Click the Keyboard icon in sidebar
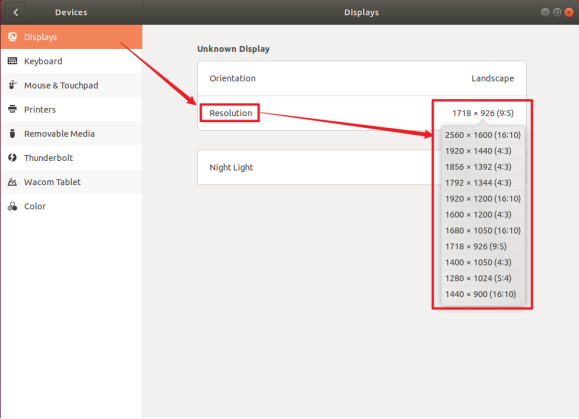Image resolution: width=579 pixels, height=419 pixels. pyautogui.click(x=12, y=61)
